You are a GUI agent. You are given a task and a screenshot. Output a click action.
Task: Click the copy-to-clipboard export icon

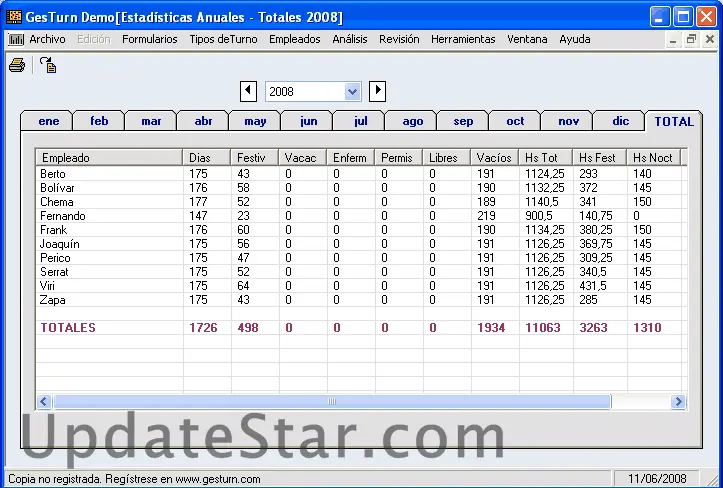click(48, 65)
